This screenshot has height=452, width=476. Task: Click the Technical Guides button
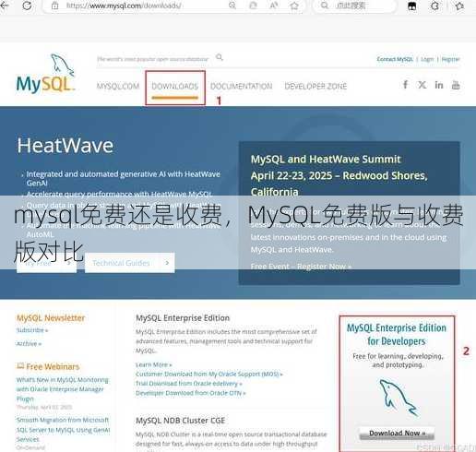(x=129, y=263)
